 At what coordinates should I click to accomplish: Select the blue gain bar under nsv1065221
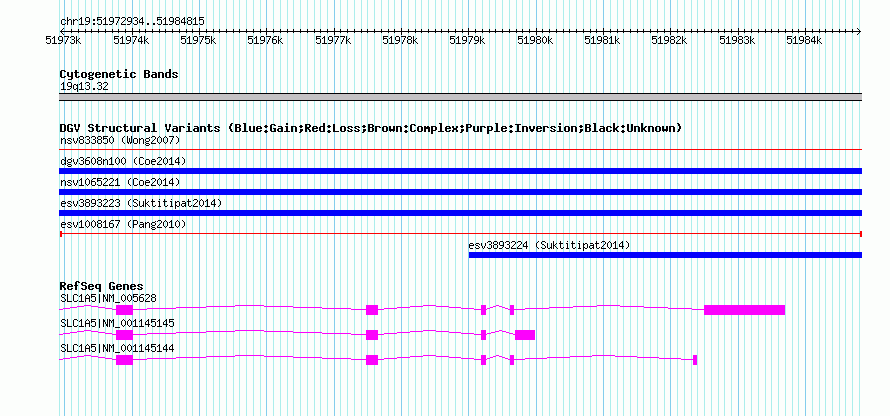tap(460, 192)
